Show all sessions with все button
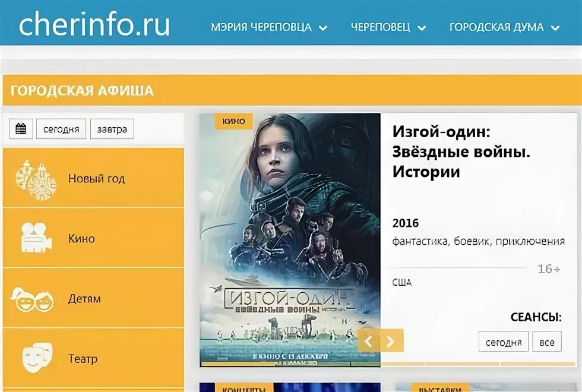582x392 pixels. (x=547, y=342)
